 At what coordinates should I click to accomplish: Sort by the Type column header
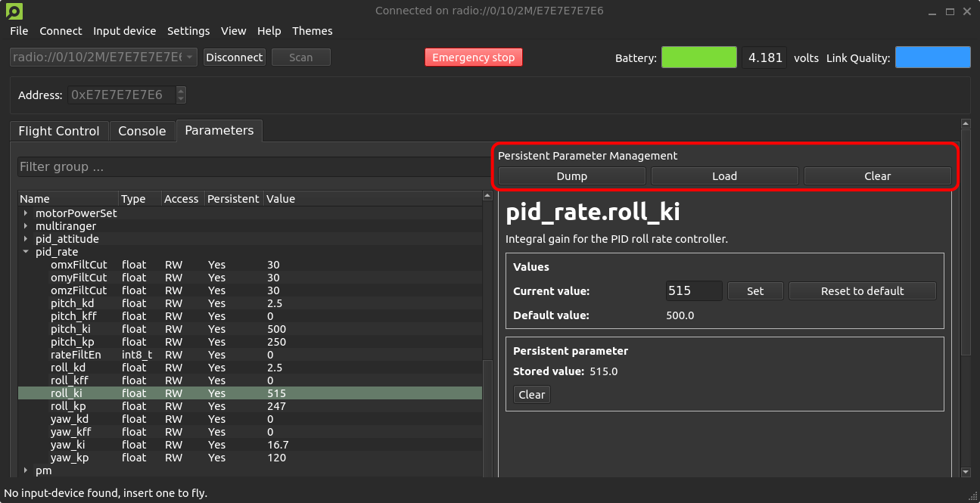click(x=140, y=199)
